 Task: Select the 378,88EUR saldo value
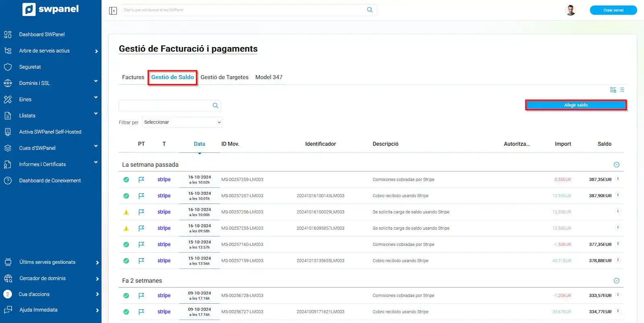click(600, 261)
